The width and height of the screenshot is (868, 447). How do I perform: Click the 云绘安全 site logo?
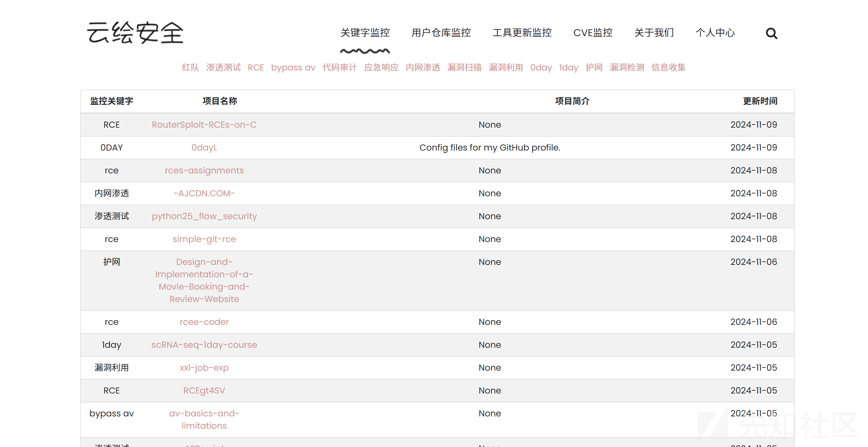click(x=135, y=33)
